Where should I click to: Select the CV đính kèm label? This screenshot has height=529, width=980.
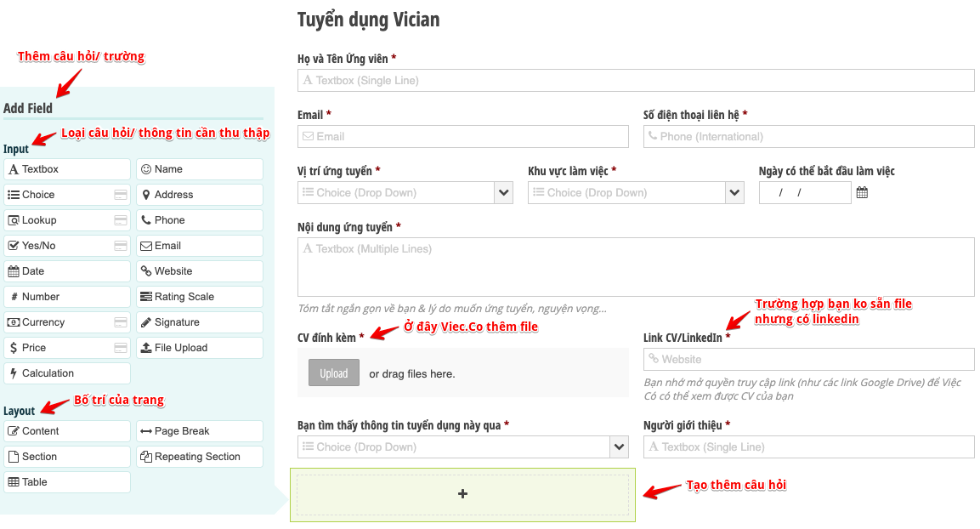point(326,338)
